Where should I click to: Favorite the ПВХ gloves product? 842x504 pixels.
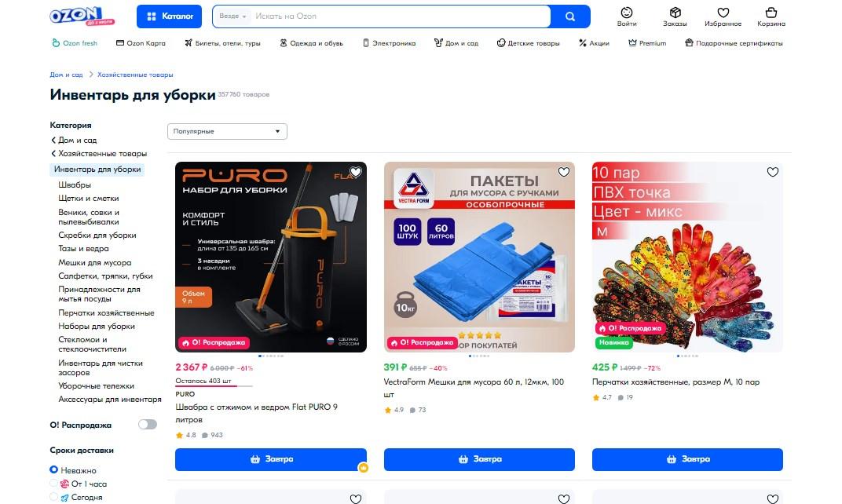pos(773,172)
